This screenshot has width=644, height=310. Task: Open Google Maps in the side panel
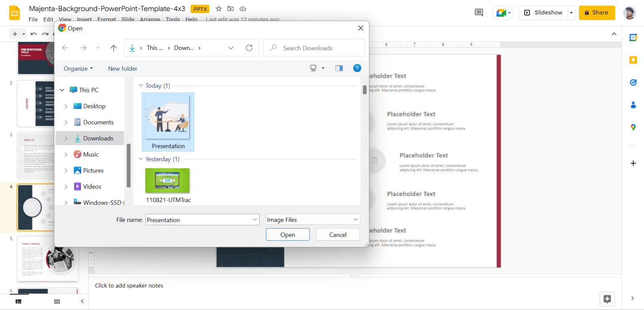tap(633, 127)
